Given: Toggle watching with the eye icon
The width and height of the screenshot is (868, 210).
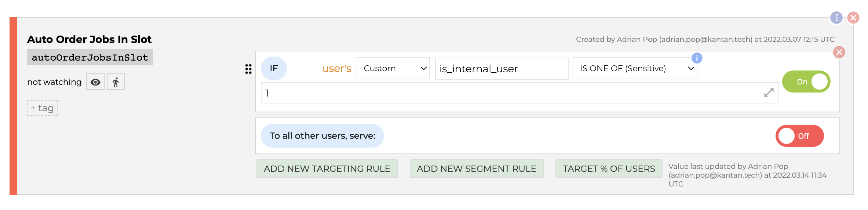Looking at the screenshot, I should (x=95, y=82).
